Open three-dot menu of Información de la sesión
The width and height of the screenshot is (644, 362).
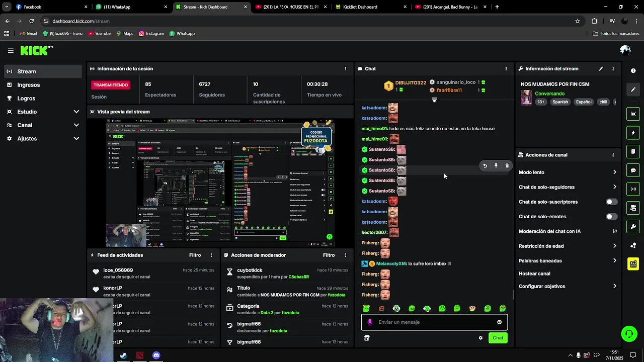pyautogui.click(x=345, y=69)
